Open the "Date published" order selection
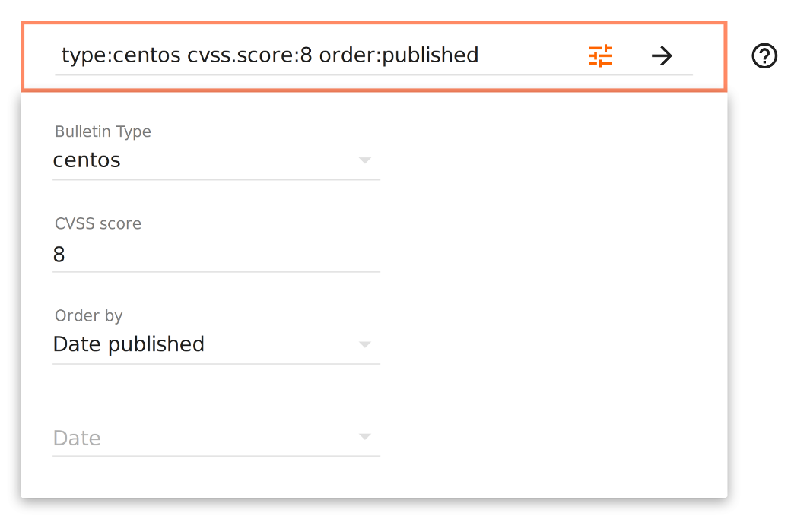 click(x=129, y=344)
